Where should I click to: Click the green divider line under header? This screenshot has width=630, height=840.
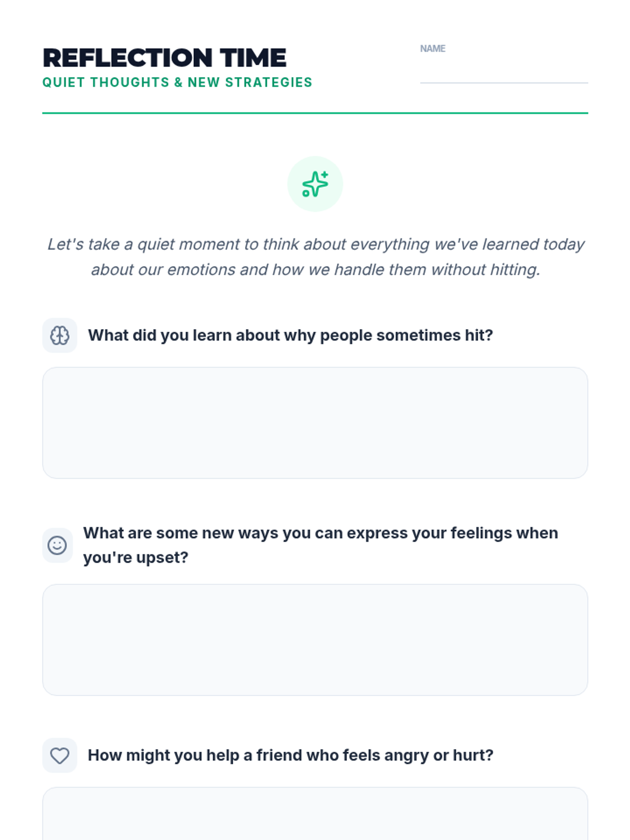315,113
